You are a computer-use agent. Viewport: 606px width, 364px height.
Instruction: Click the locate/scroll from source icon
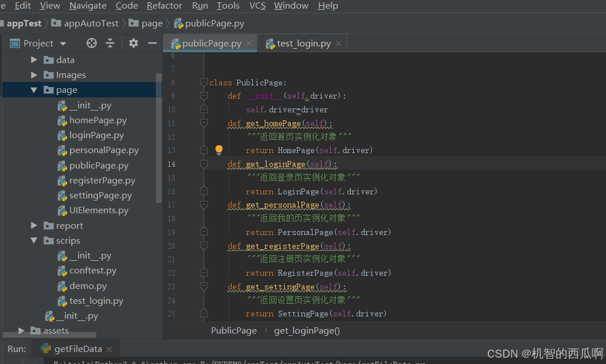[x=92, y=43]
